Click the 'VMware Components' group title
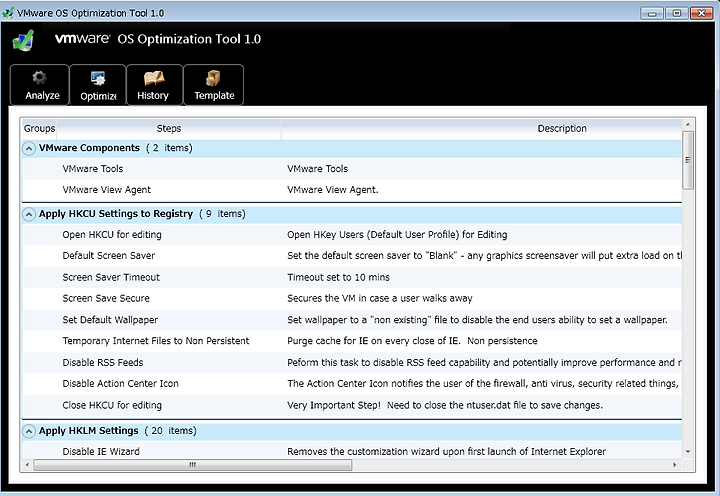 click(x=89, y=148)
